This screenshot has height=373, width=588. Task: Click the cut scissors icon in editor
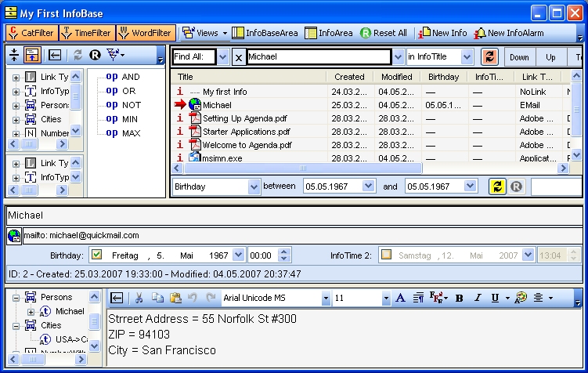(139, 298)
